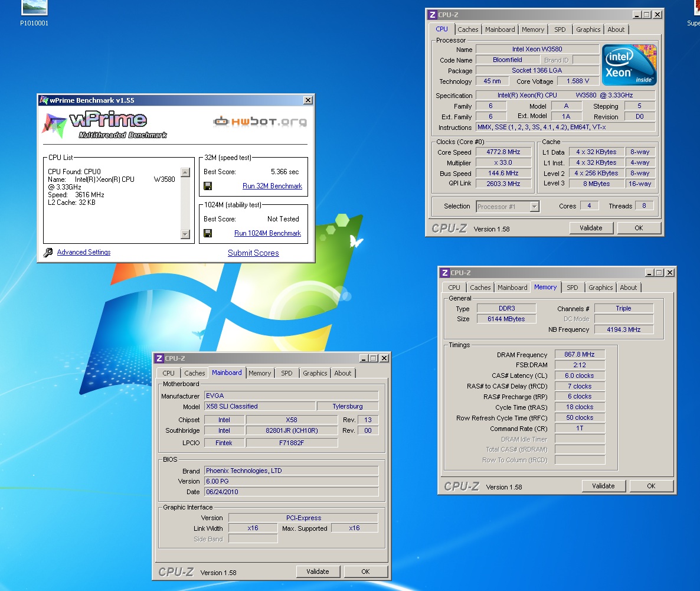700x591 pixels.
Task: Open Mainboard tab in the CPU window
Action: pyautogui.click(x=500, y=30)
